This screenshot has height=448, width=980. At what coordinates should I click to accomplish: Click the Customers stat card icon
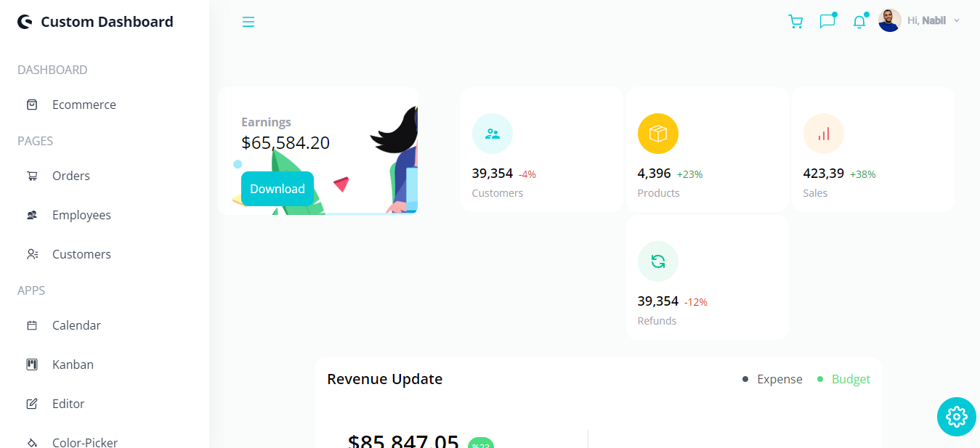pos(493,134)
